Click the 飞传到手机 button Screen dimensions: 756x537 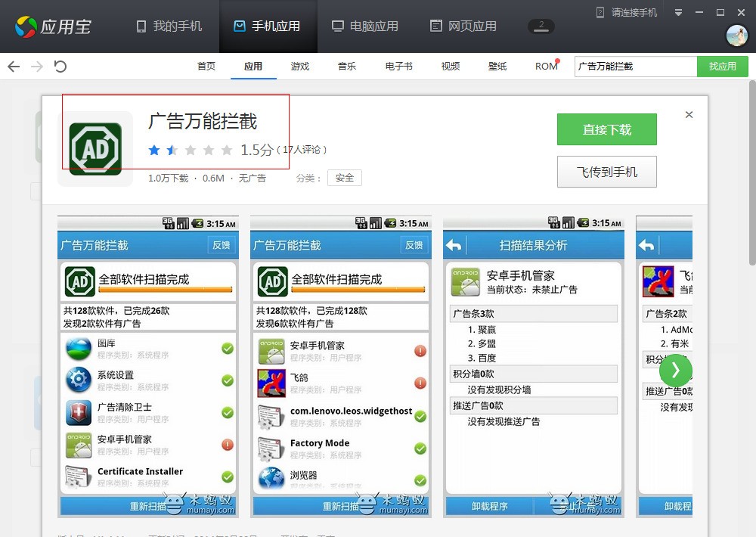coord(606,172)
